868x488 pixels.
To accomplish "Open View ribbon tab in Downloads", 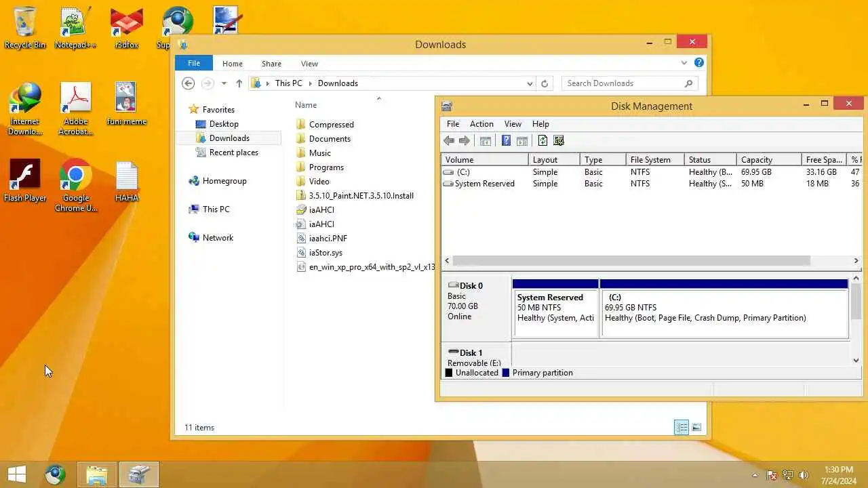I will pos(309,64).
